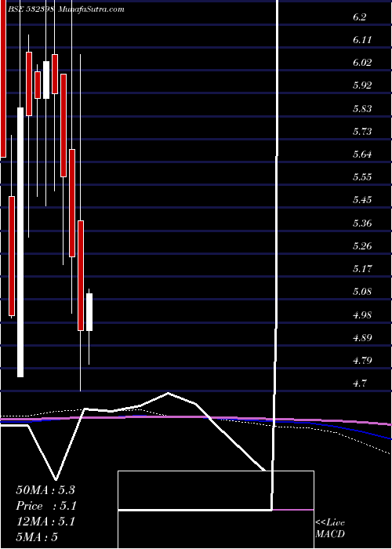Select the 12MA : 5.1 readout
The image size is (392, 549).
pos(45,522)
